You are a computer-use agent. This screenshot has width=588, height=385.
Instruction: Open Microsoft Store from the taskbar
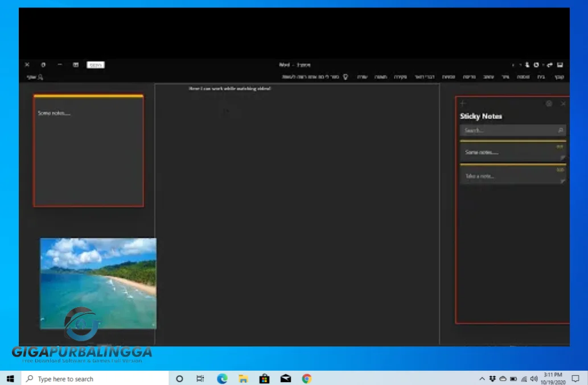point(264,379)
